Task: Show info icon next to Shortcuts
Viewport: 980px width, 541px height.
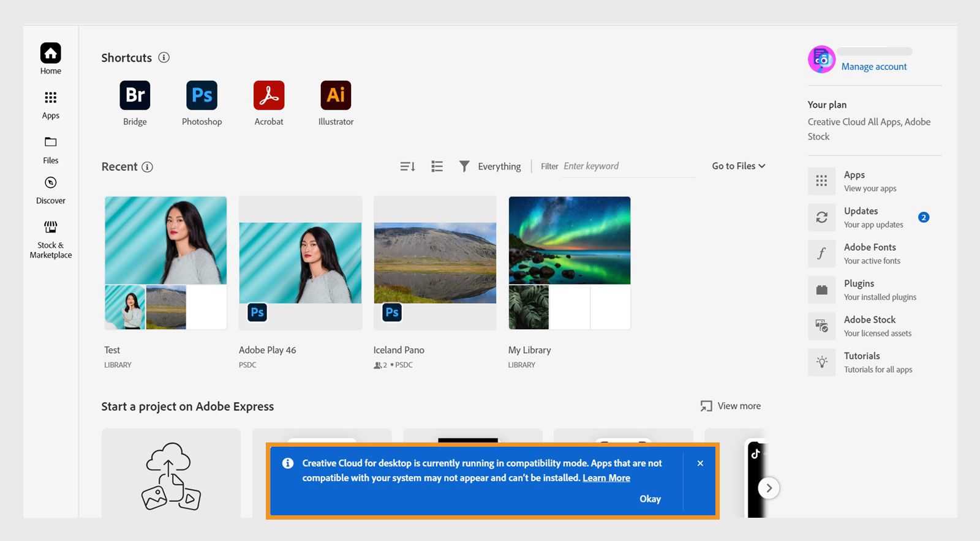Action: (164, 58)
